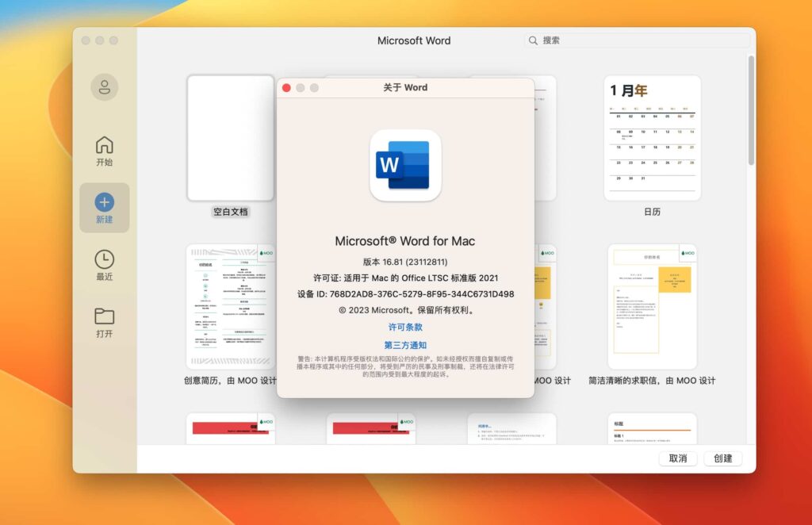Focus the 搜索 search field
Image resolution: width=812 pixels, height=525 pixels.
coord(637,40)
